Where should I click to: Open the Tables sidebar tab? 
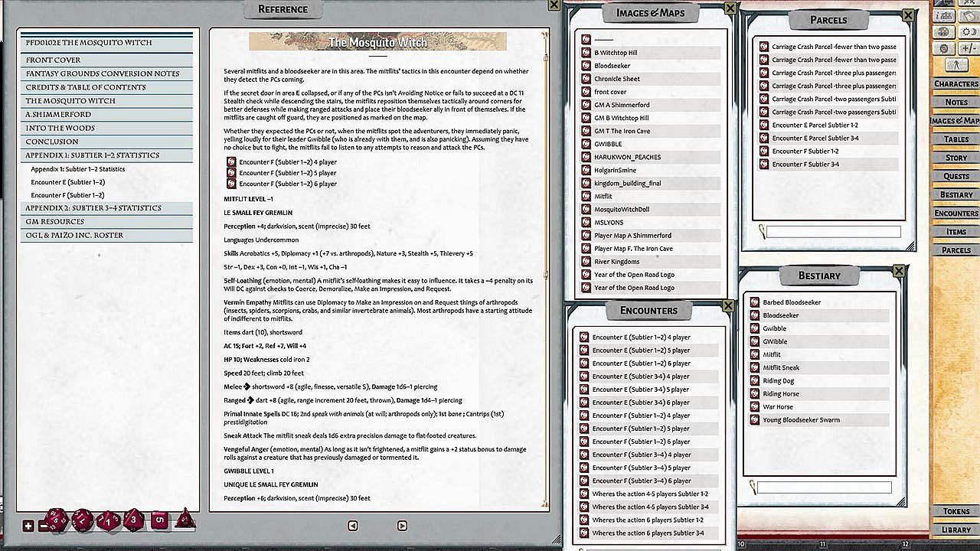click(955, 139)
